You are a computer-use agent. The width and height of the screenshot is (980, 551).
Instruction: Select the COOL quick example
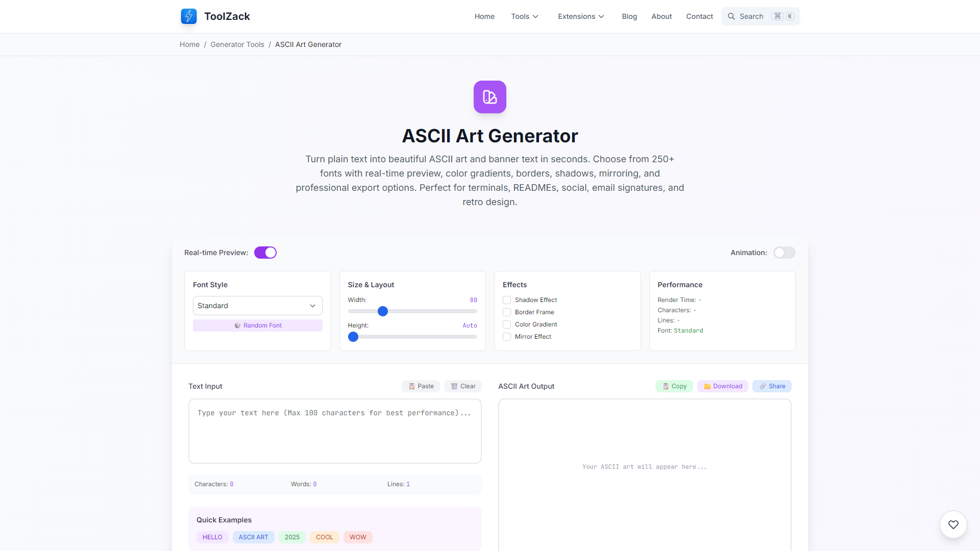325,537
